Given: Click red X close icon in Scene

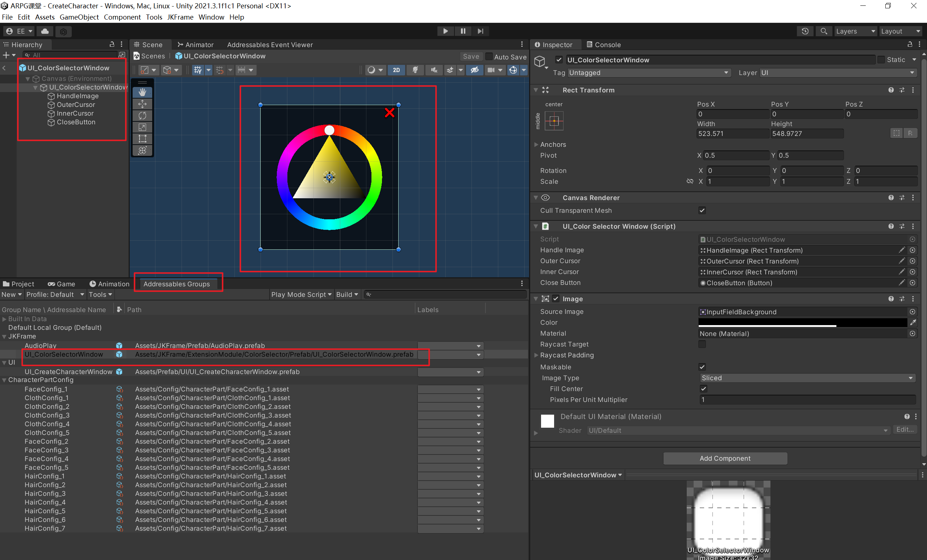Looking at the screenshot, I should (x=390, y=113).
